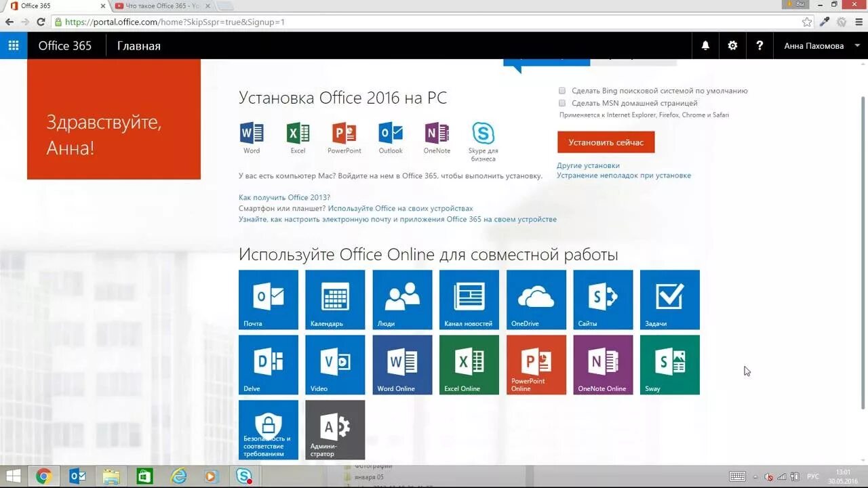Click the Здравствуйте, Анна! greeting tile

click(114, 119)
